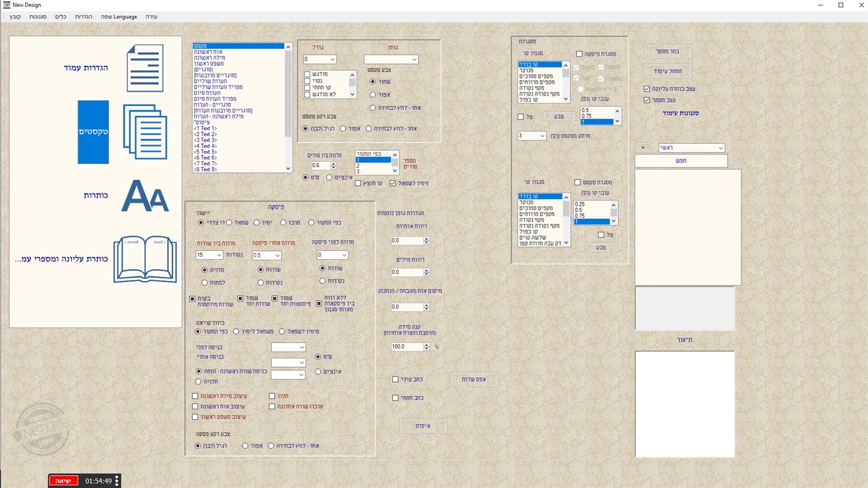This screenshot has height=488, width=868.
Task: Click the open book icon for headers and page numbers
Action: point(145,259)
